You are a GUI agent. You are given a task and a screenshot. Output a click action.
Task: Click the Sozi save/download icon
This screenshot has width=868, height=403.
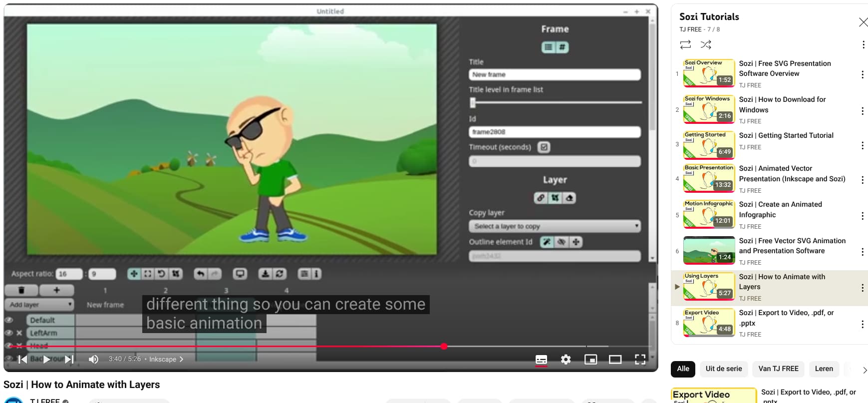(266, 274)
